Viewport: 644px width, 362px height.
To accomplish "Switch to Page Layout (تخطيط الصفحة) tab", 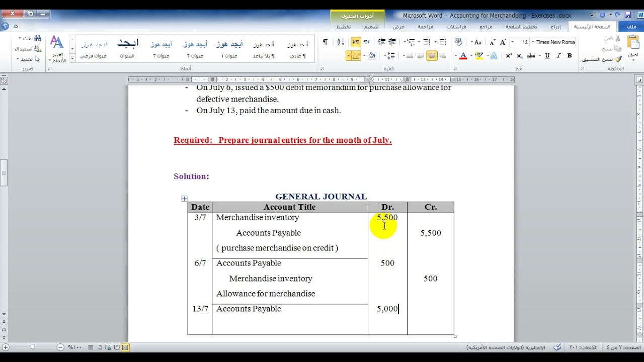I will (521, 27).
